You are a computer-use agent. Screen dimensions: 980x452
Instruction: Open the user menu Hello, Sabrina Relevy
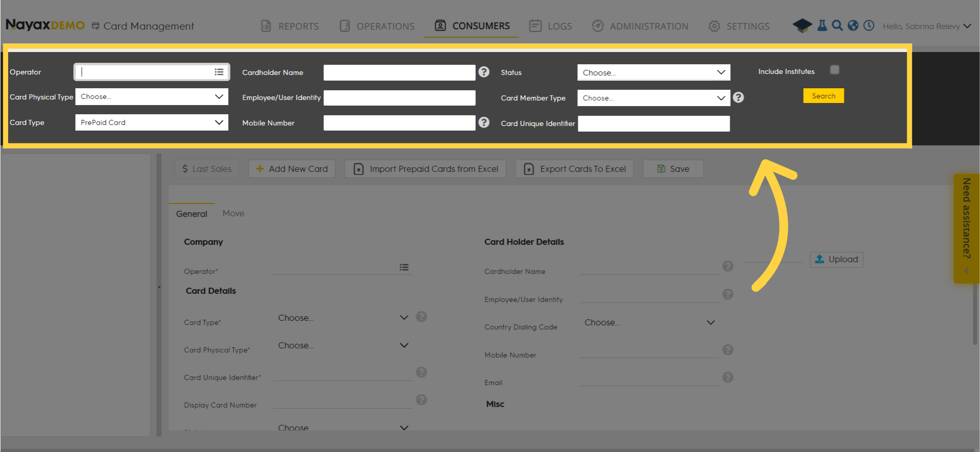[926, 26]
